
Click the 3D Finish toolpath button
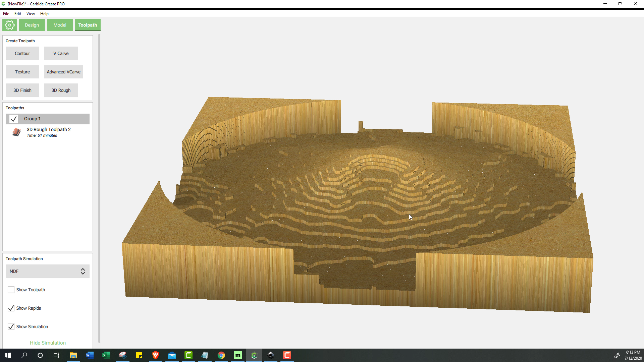(x=22, y=90)
